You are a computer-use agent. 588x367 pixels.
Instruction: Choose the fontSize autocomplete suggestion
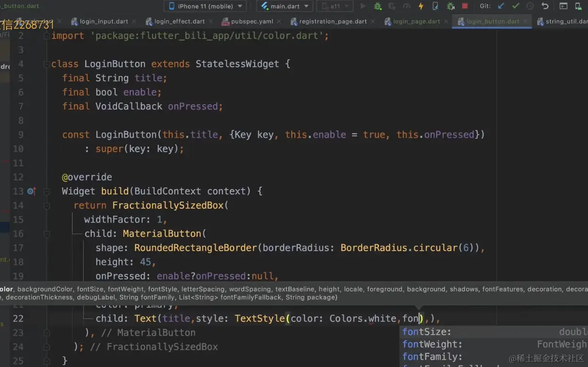point(494,332)
